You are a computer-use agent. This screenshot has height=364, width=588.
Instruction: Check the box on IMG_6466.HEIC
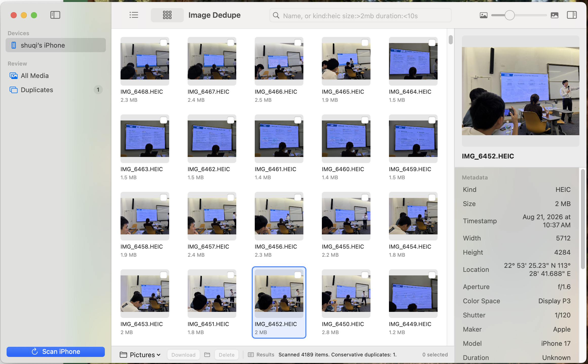point(298,42)
